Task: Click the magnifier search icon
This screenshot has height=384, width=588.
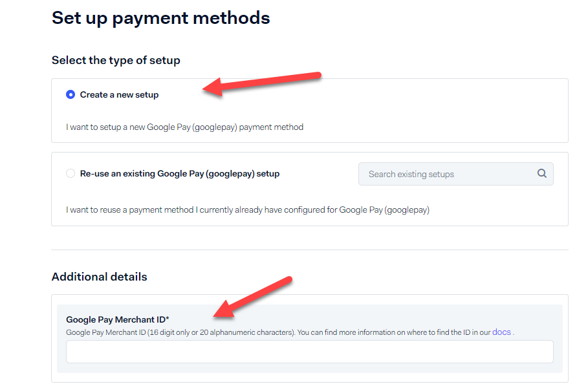Action: coord(542,173)
